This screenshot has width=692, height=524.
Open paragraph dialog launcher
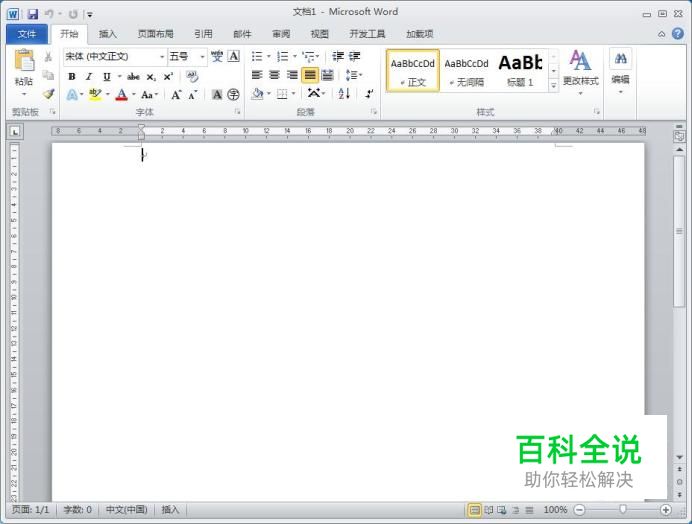pos(374,112)
